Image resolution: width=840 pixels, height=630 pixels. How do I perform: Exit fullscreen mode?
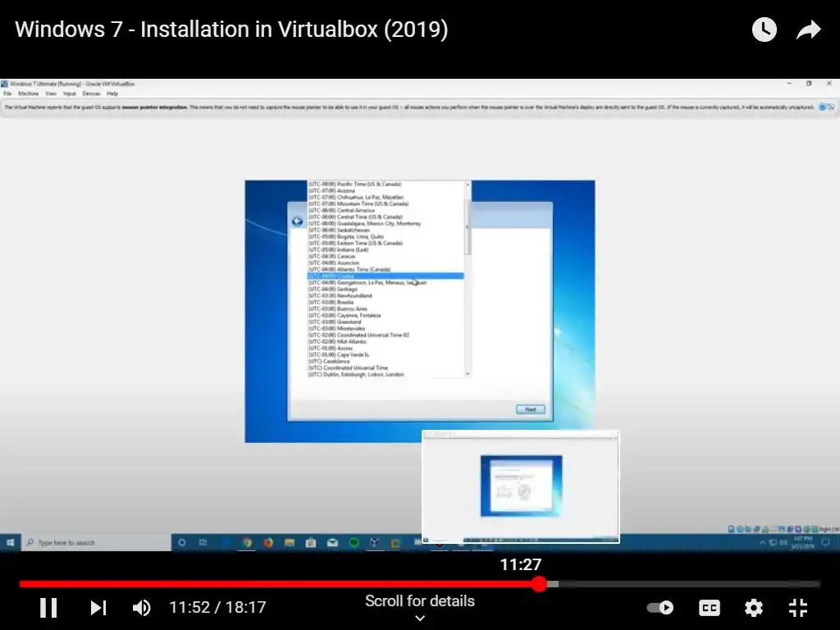coord(798,608)
